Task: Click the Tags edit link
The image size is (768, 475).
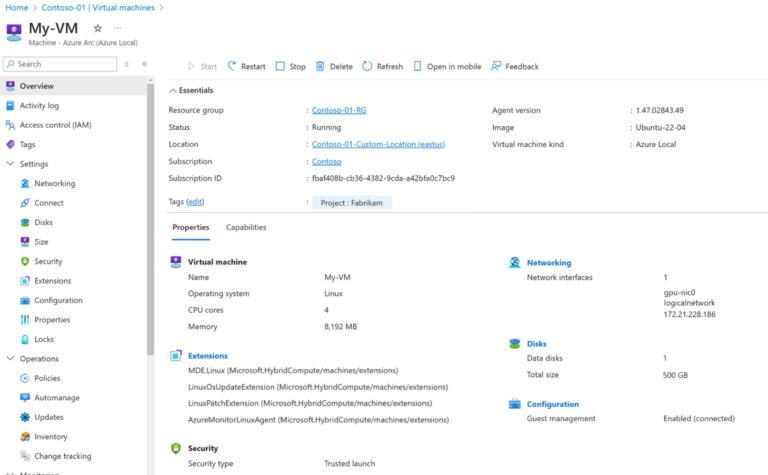Action: [195, 202]
